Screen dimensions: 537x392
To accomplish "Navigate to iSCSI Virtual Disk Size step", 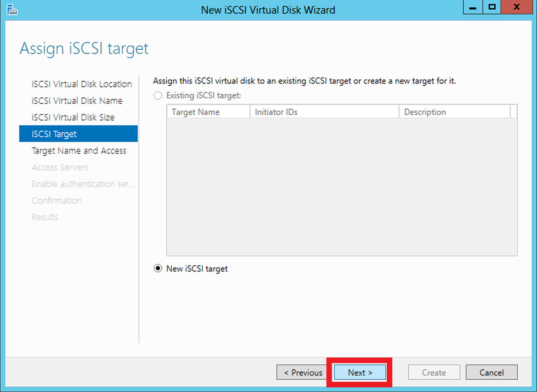I will point(73,118).
